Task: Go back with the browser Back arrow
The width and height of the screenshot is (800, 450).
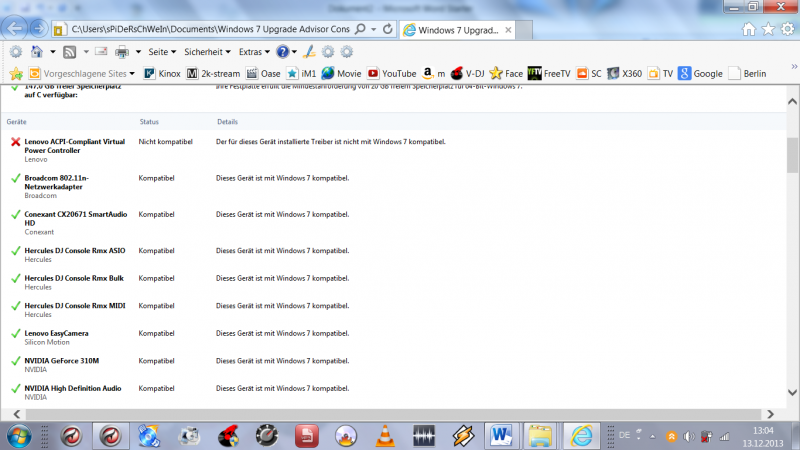Action: [15, 29]
